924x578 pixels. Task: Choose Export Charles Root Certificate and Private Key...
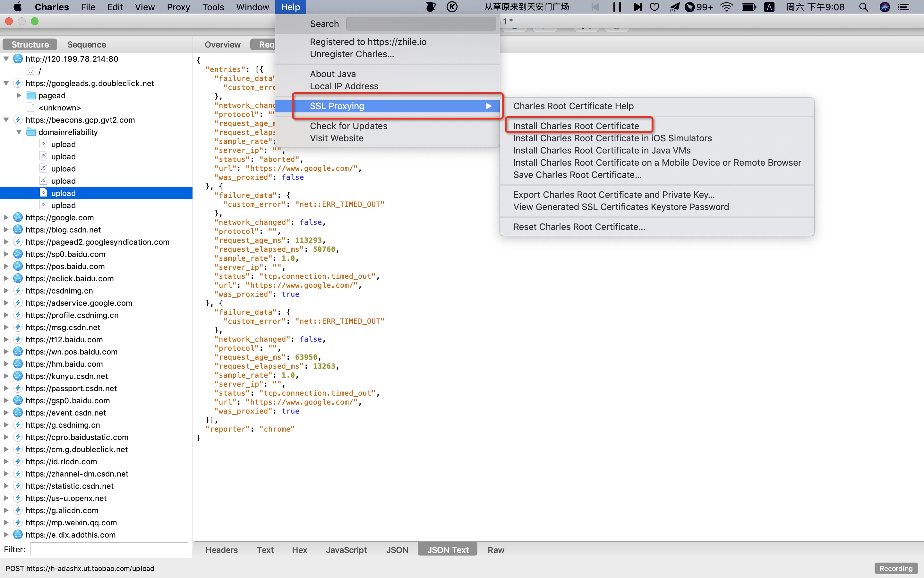coord(614,195)
